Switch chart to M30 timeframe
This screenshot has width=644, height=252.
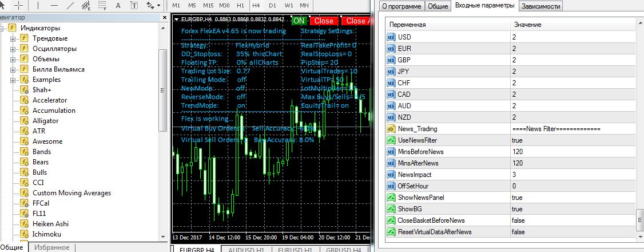pyautogui.click(x=224, y=5)
